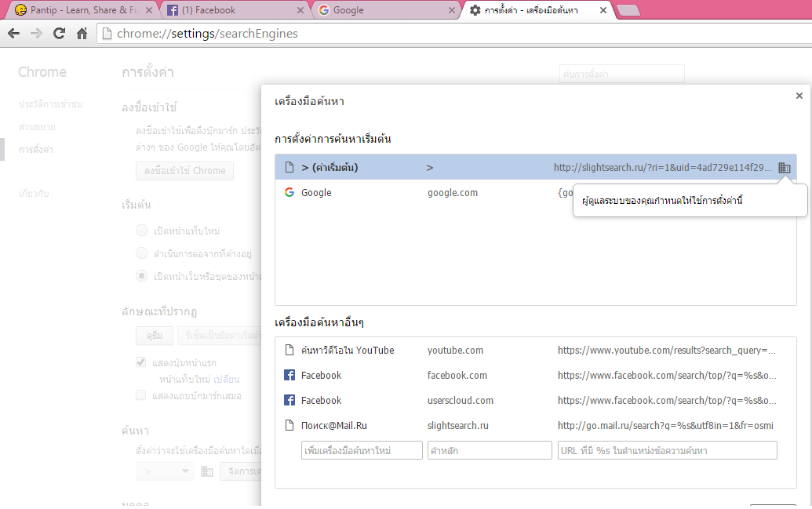Reload the page with the refresh icon
This screenshot has height=509, width=812.
(x=59, y=34)
